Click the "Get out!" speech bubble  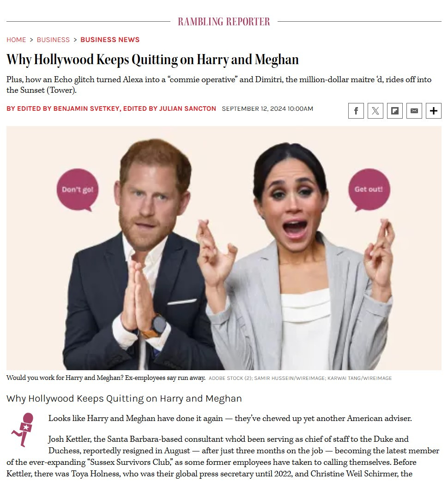[369, 190]
